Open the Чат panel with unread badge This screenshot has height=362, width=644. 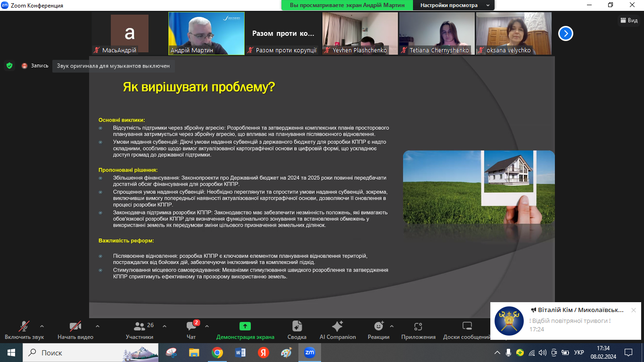(x=191, y=330)
